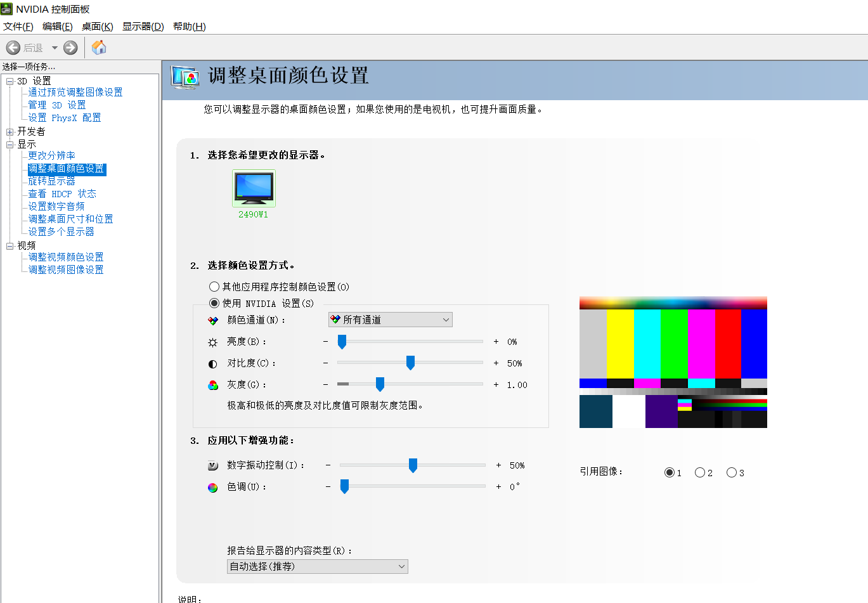Choose reference image 1
868x603 pixels.
pos(670,472)
